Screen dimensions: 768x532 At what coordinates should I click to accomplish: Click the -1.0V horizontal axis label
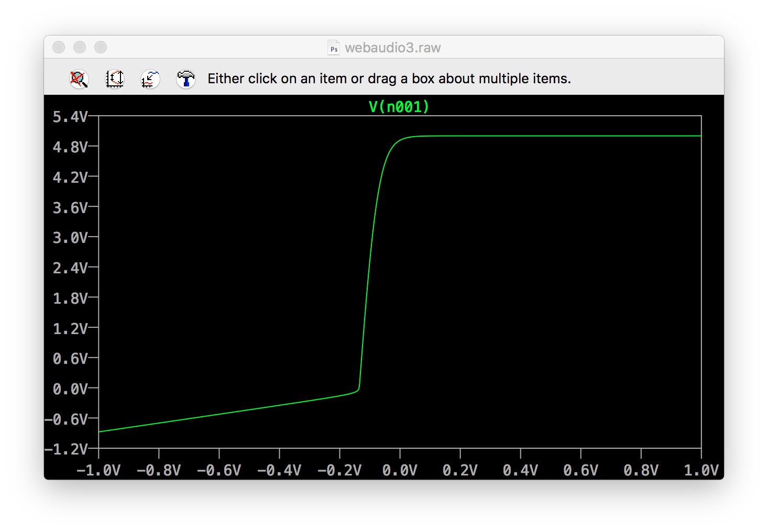click(x=98, y=470)
